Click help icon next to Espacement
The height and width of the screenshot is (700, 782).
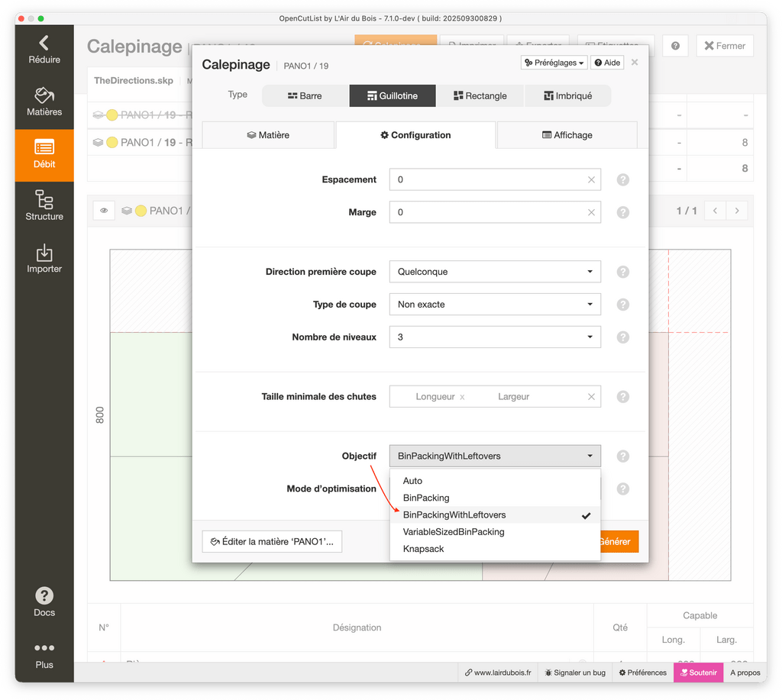click(x=622, y=180)
